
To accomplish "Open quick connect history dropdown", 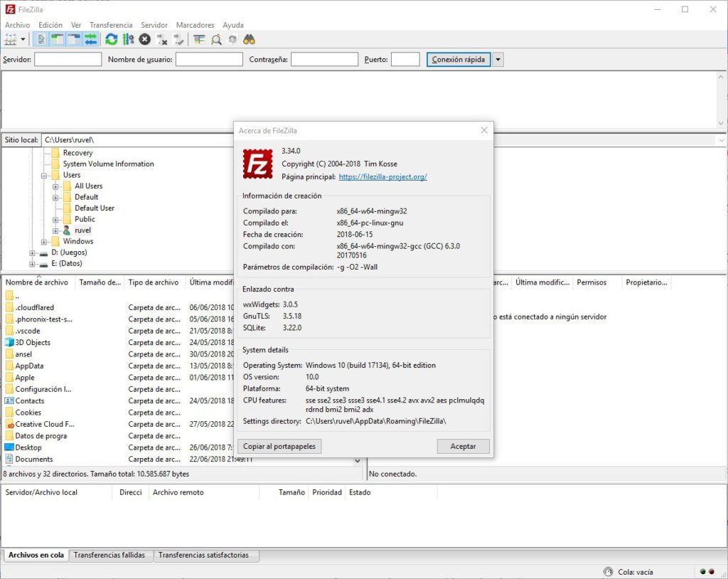I will coord(498,60).
